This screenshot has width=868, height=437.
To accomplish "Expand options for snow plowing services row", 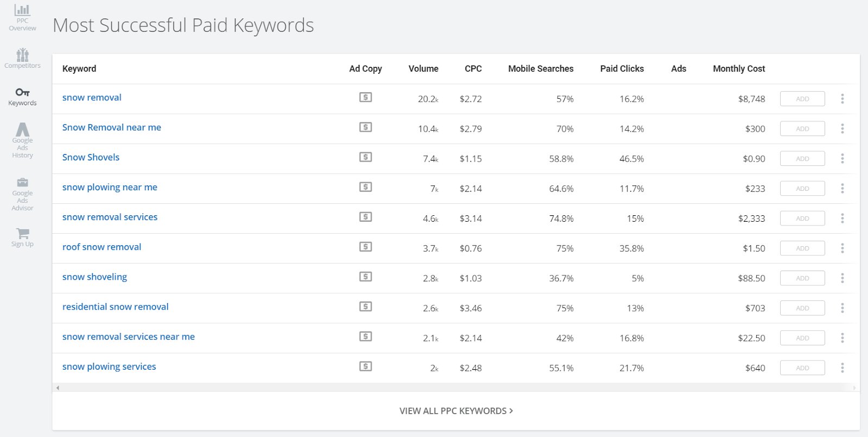I will pos(842,368).
